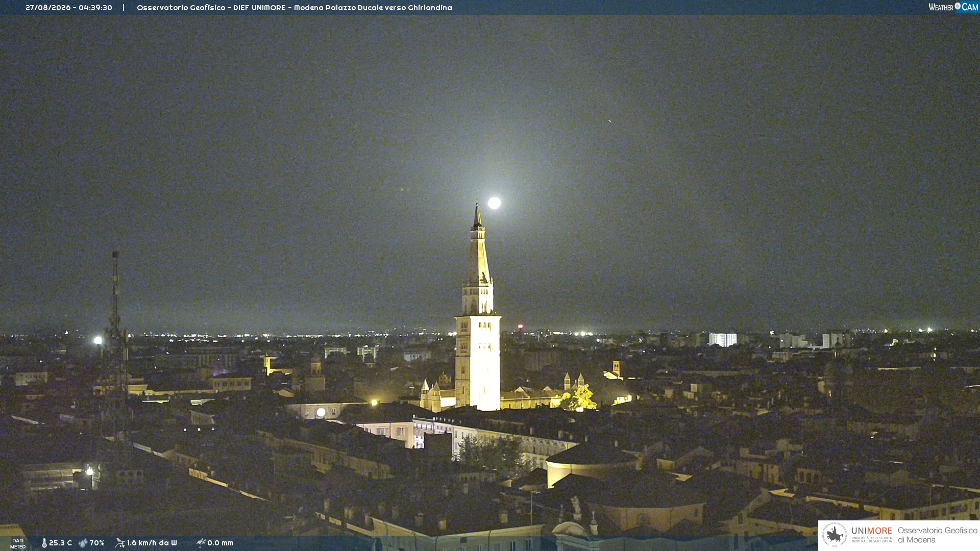Click the illuminated Ghirlandina tower spire

click(x=478, y=245)
